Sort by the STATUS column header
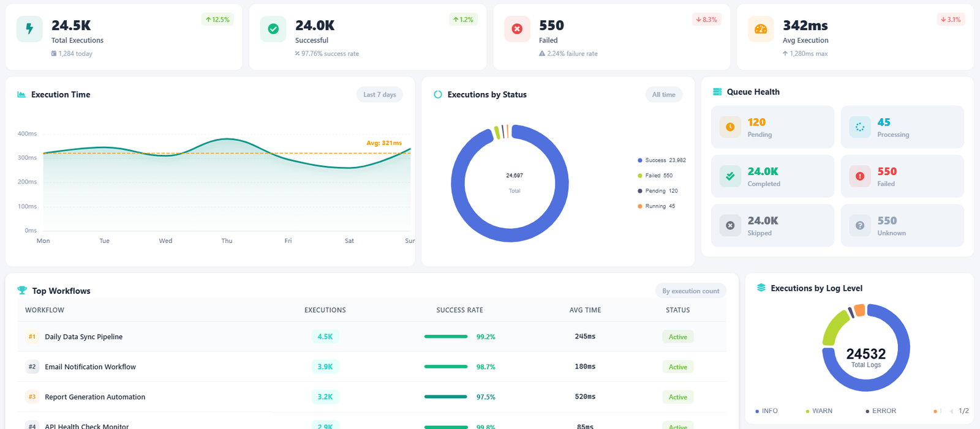 coord(678,310)
